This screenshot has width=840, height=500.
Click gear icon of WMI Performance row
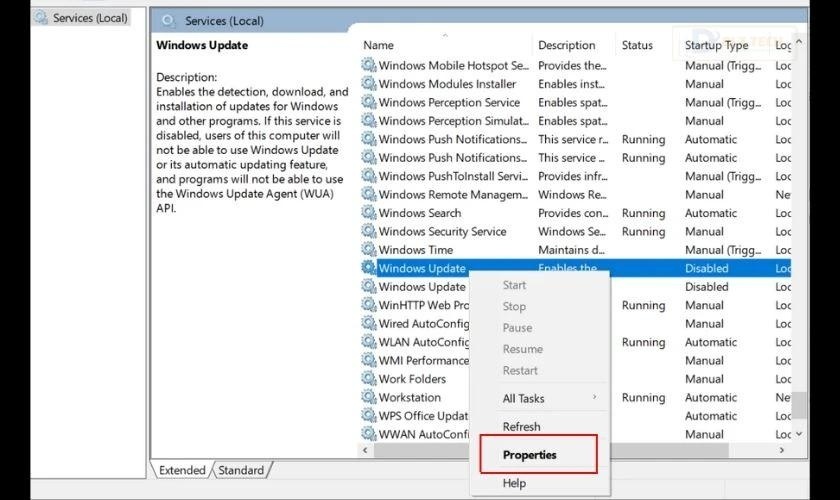pos(369,360)
